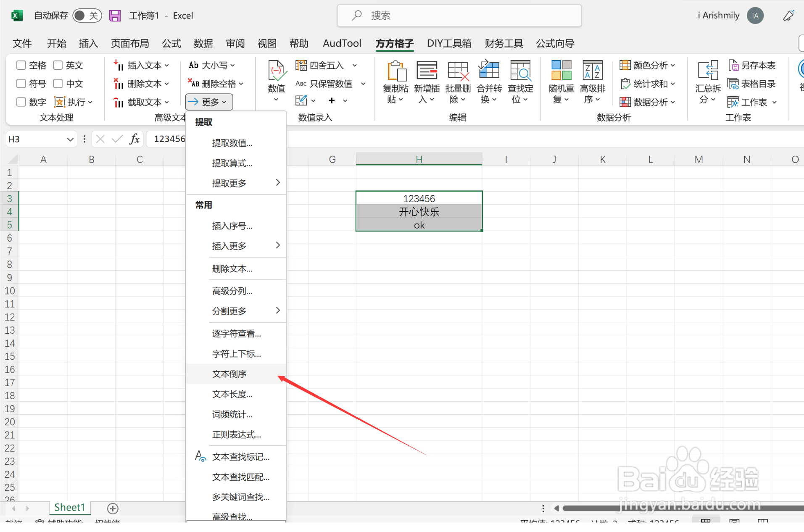The width and height of the screenshot is (804, 532).
Task: Click the add new sheet plus icon
Action: pos(113,508)
